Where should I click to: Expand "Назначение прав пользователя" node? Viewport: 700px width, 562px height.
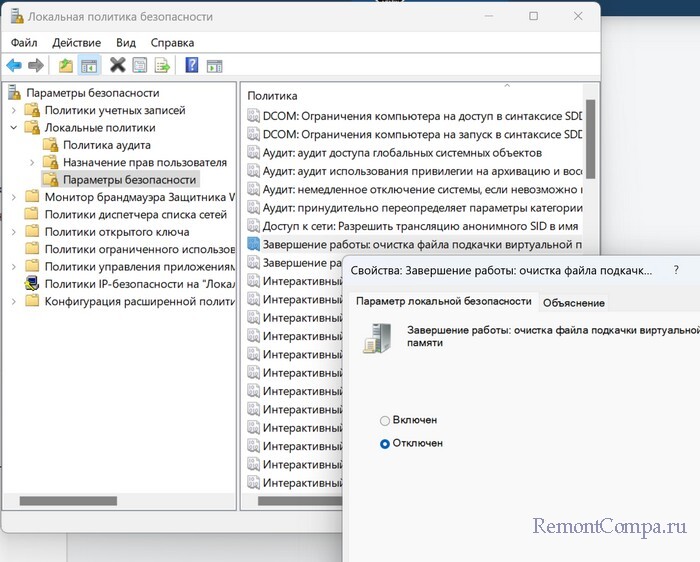(x=31, y=162)
